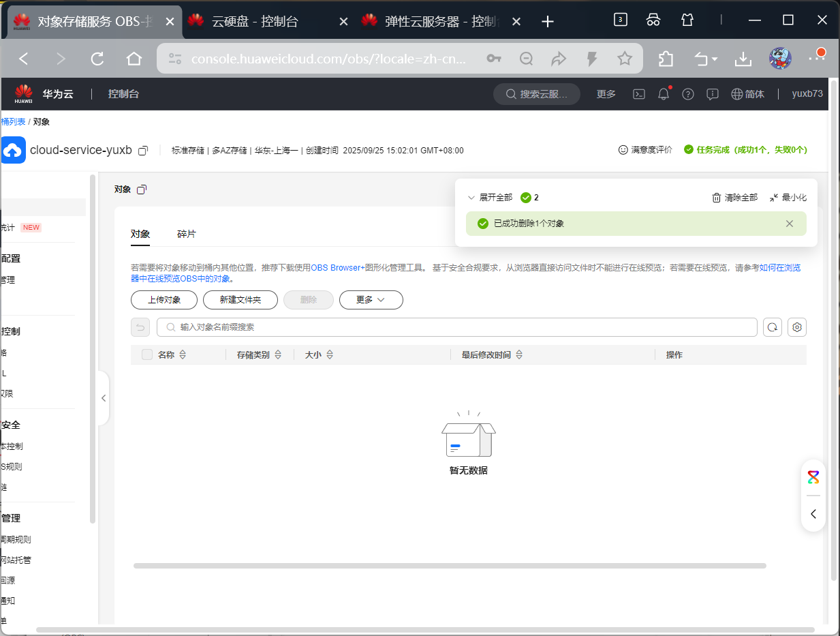
Task: Click the feedback icon in console header
Action: 713,94
